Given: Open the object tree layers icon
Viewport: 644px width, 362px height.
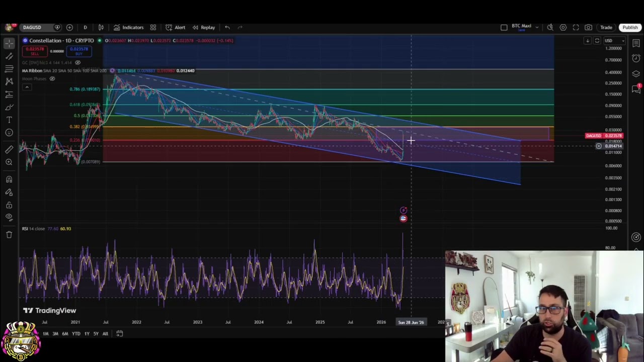Looking at the screenshot, I should [x=636, y=74].
